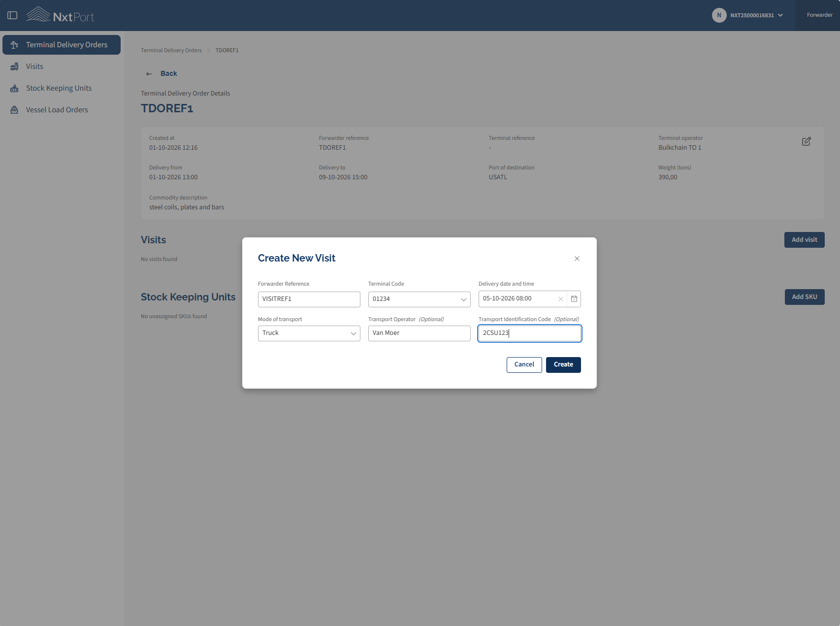840x626 pixels.
Task: Click the 390,00 weight value
Action: pyautogui.click(x=668, y=177)
